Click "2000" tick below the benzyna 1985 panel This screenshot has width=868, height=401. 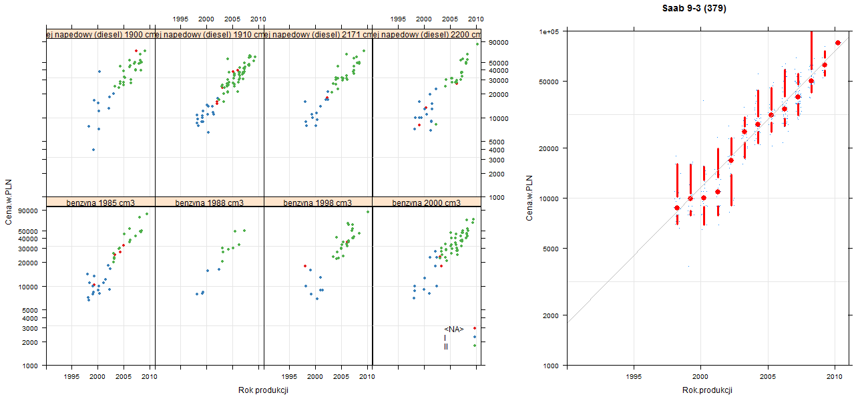97,377
